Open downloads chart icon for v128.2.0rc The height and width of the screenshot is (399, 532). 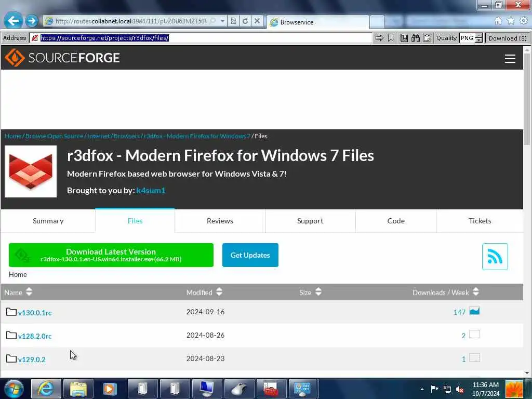tap(474, 334)
